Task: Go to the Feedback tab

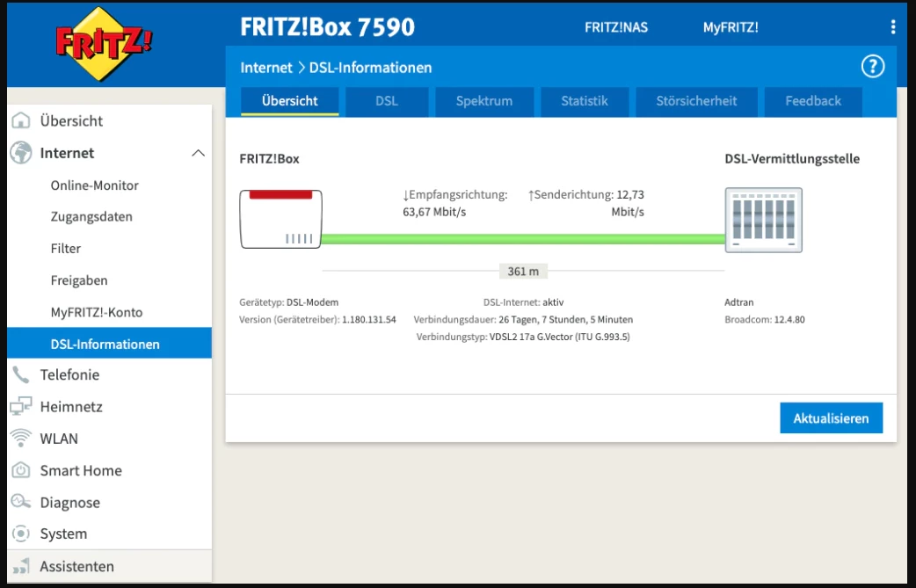Action: (813, 101)
